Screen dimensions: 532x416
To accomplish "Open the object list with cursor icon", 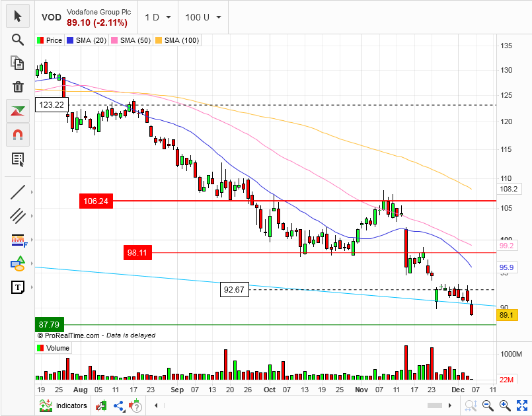I will point(18,159).
